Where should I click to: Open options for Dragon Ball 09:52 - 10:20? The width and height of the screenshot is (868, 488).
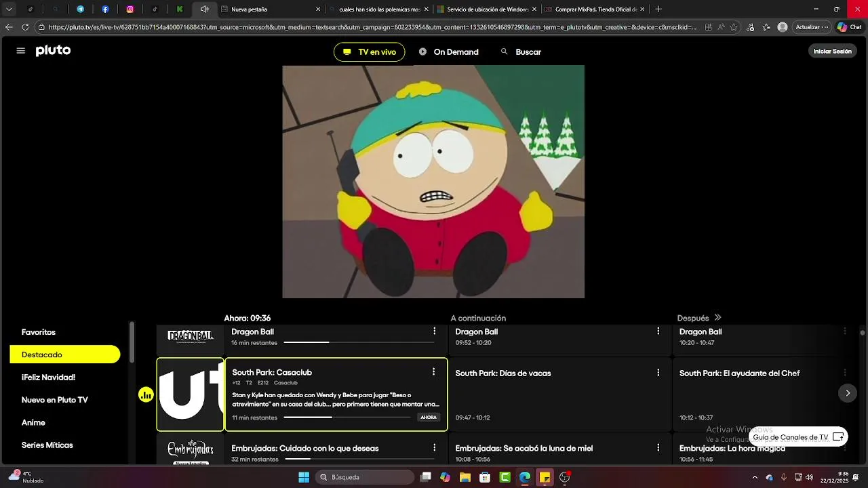click(658, 331)
